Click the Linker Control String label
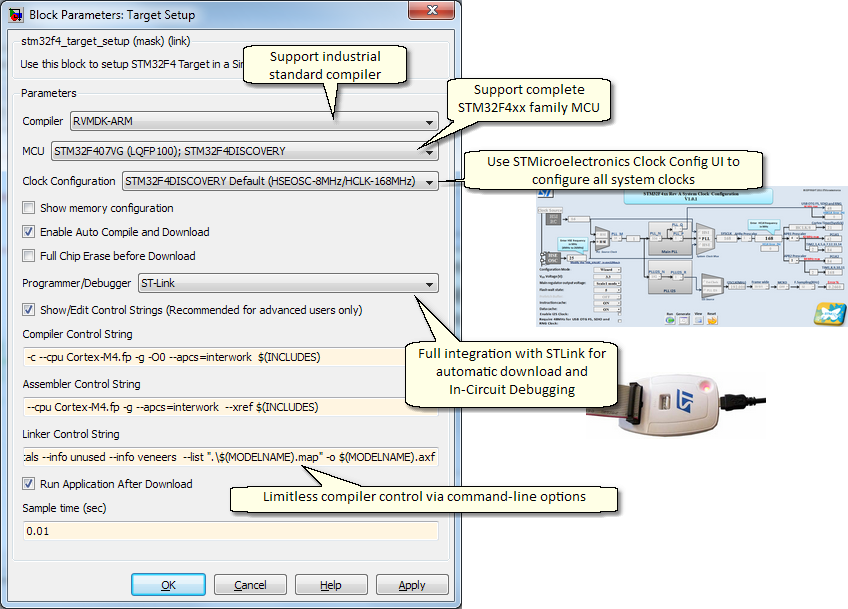The width and height of the screenshot is (848, 609). click(x=71, y=434)
